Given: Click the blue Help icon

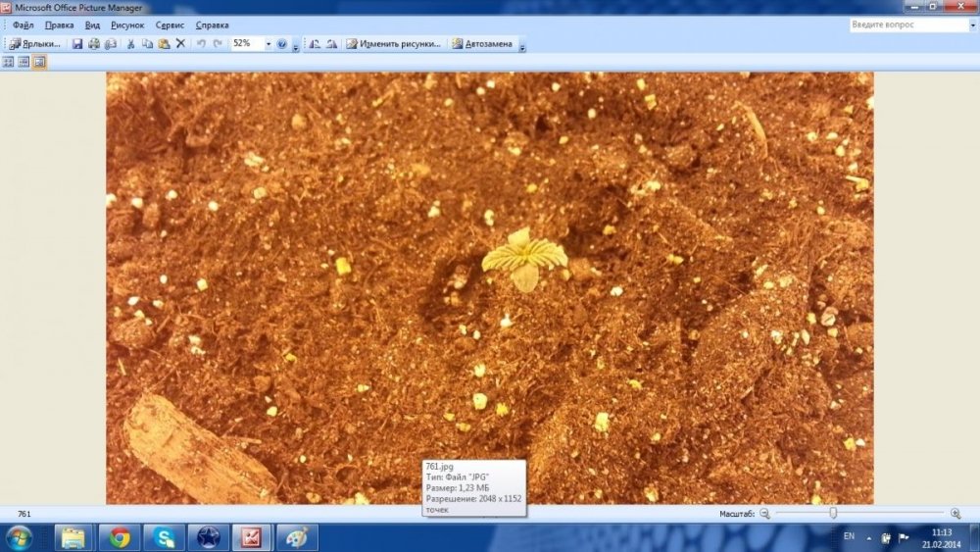Looking at the screenshot, I should point(282,44).
